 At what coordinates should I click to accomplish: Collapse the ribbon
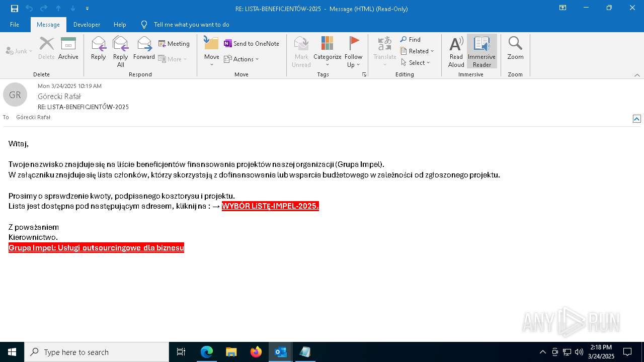coord(637,75)
